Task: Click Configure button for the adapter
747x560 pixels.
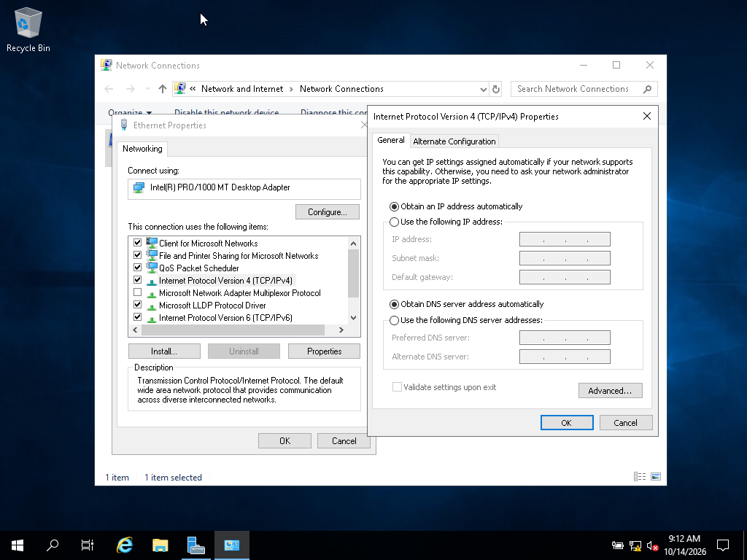Action: point(328,212)
